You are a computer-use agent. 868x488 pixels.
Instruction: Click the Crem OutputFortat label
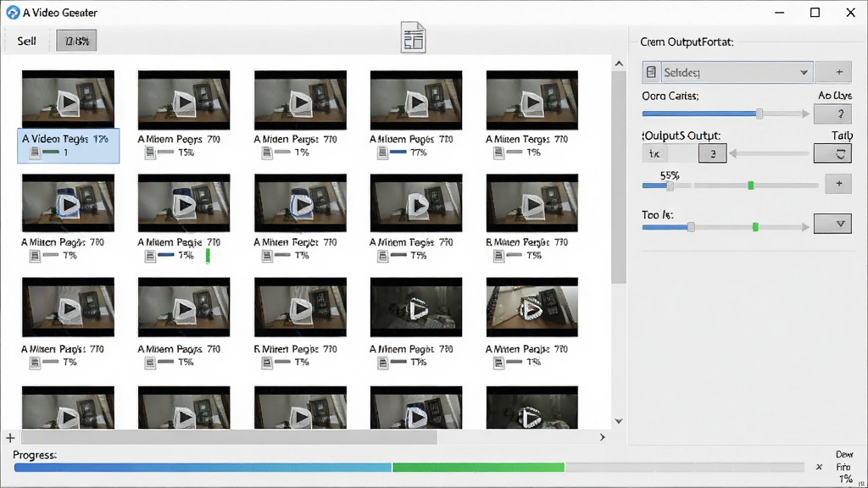pyautogui.click(x=687, y=42)
